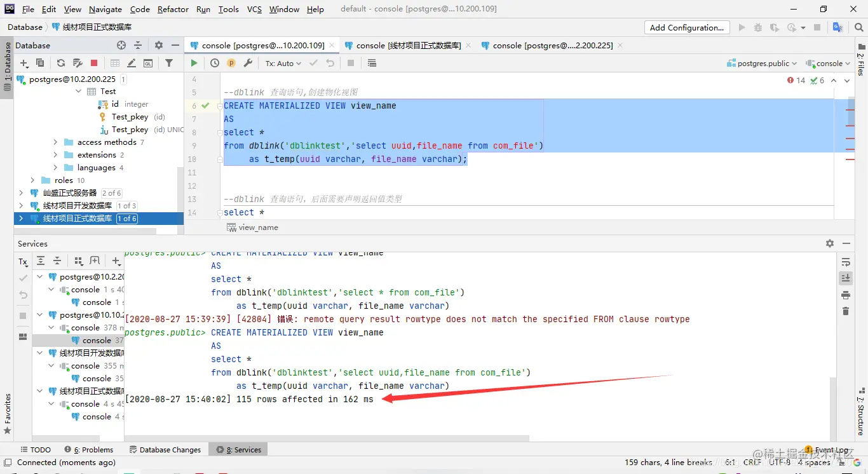Hide the Database panel with minus icon
This screenshot has height=474, width=868.
click(x=175, y=45)
